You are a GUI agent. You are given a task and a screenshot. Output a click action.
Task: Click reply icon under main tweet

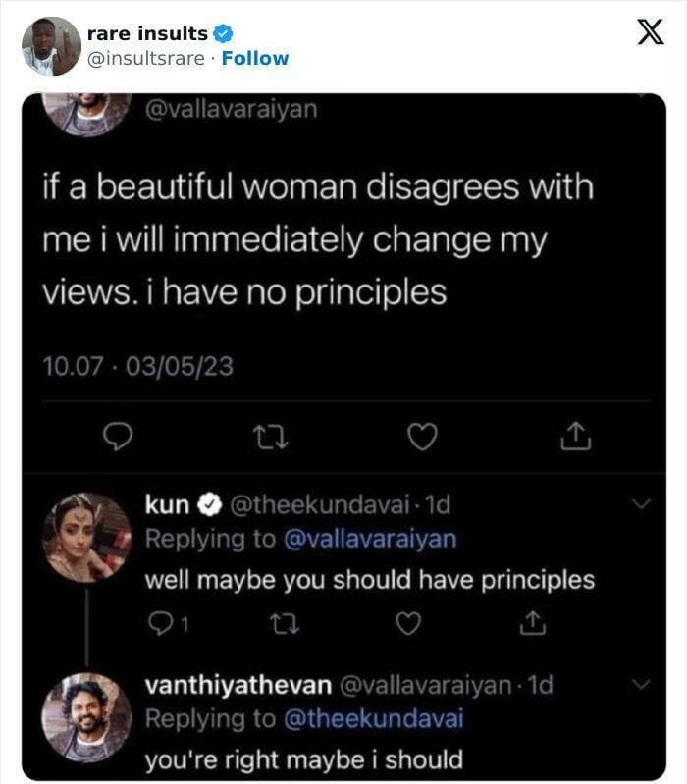119,438
